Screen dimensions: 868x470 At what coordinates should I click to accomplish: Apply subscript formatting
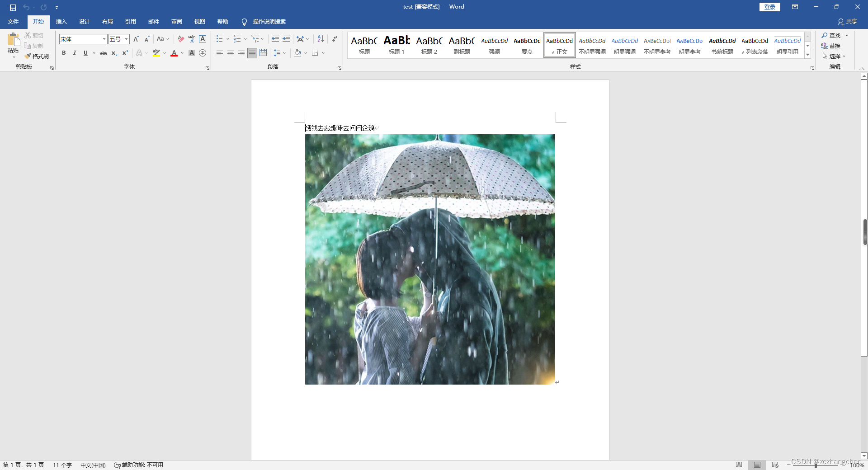click(114, 53)
